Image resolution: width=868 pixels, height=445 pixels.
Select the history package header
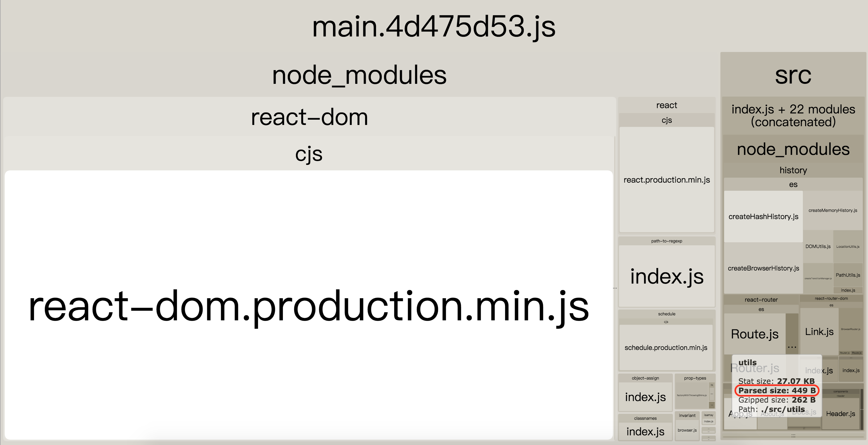(x=793, y=170)
